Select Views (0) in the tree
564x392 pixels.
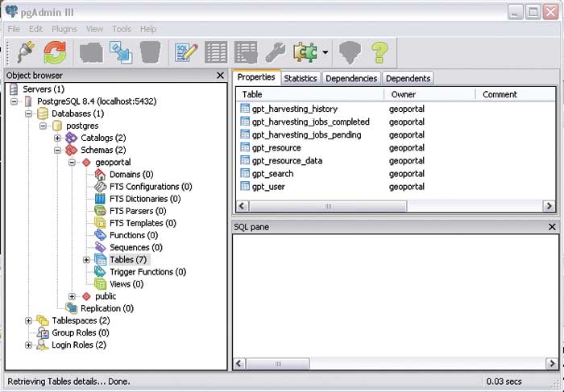(126, 284)
